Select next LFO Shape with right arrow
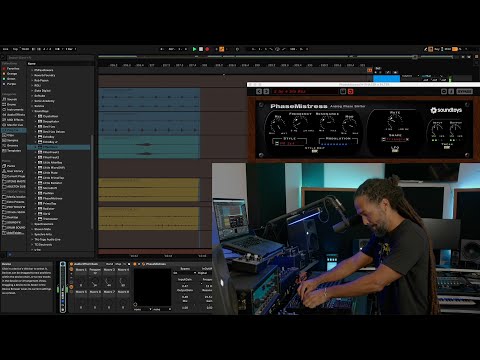 (407, 139)
